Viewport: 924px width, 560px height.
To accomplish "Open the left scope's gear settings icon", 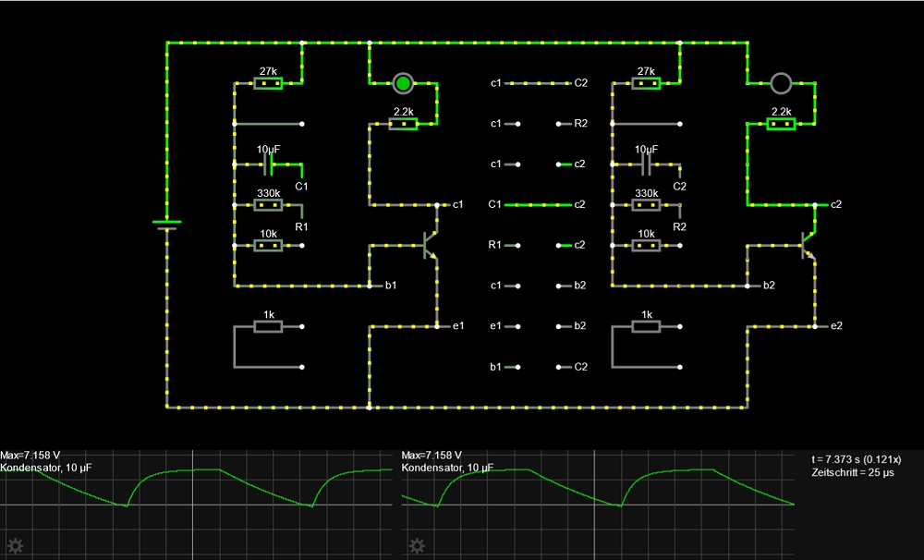I will tap(15, 545).
